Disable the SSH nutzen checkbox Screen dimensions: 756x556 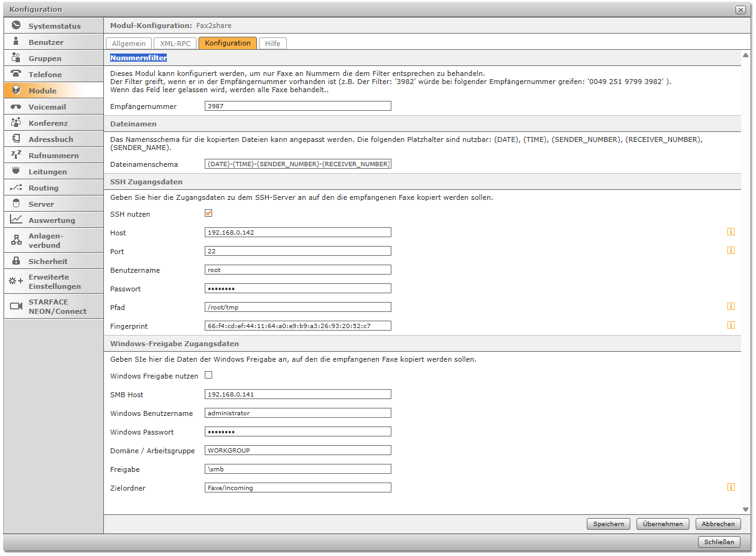pyautogui.click(x=208, y=214)
